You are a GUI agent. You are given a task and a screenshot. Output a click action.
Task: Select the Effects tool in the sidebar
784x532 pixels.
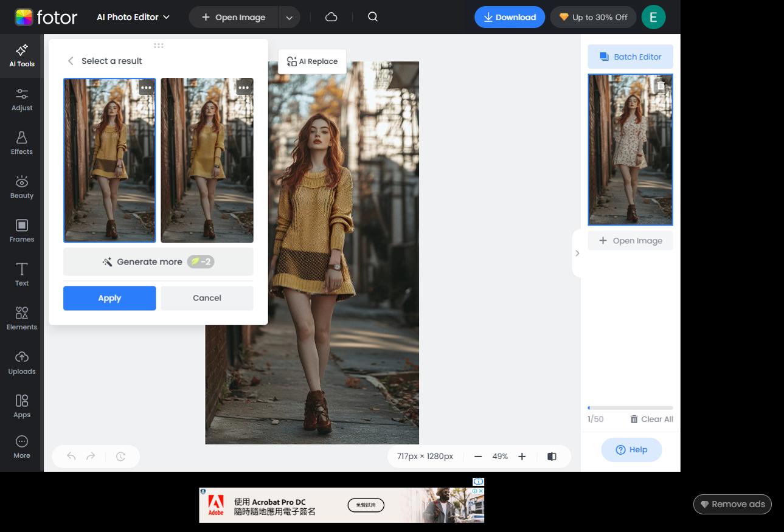click(x=21, y=143)
